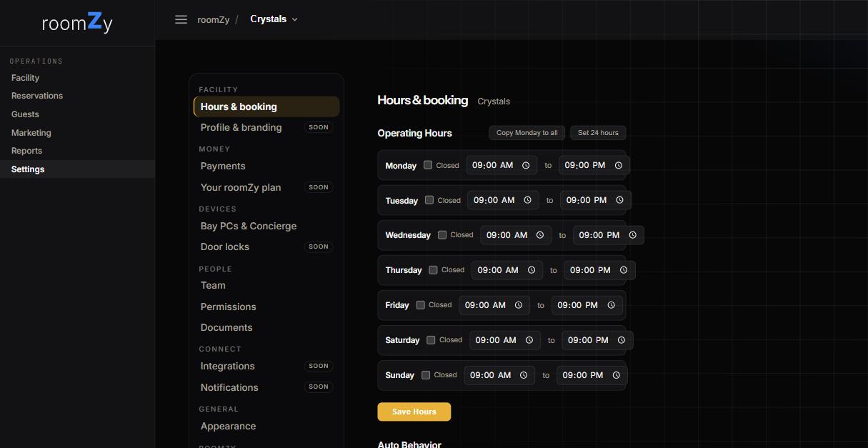This screenshot has width=868, height=448.
Task: Edit Wednesday closing time field
Action: click(609, 235)
